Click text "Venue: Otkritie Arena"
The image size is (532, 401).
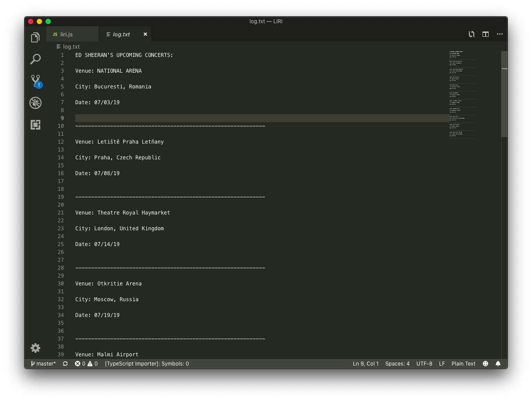[109, 284]
